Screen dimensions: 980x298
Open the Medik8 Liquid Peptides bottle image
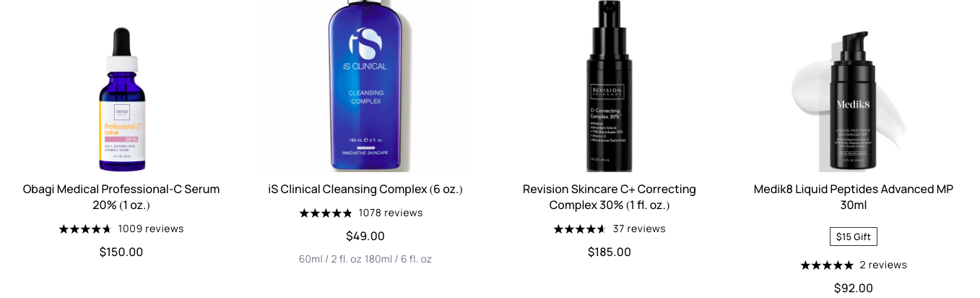point(854,99)
